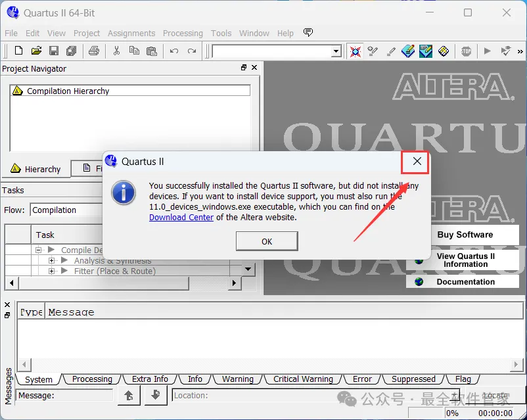Image resolution: width=527 pixels, height=420 pixels.
Task: Switch to the Hierarchy tab
Action: (x=35, y=169)
